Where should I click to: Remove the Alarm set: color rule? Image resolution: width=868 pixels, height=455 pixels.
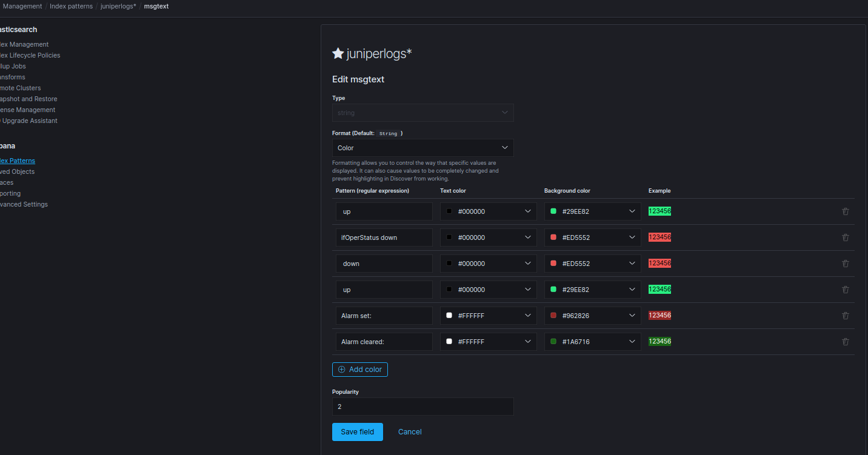pos(846,316)
